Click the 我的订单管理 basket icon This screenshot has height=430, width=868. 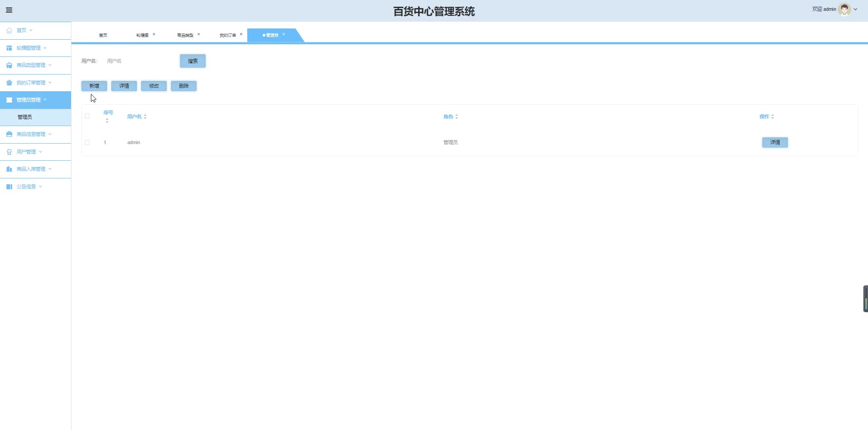(9, 83)
